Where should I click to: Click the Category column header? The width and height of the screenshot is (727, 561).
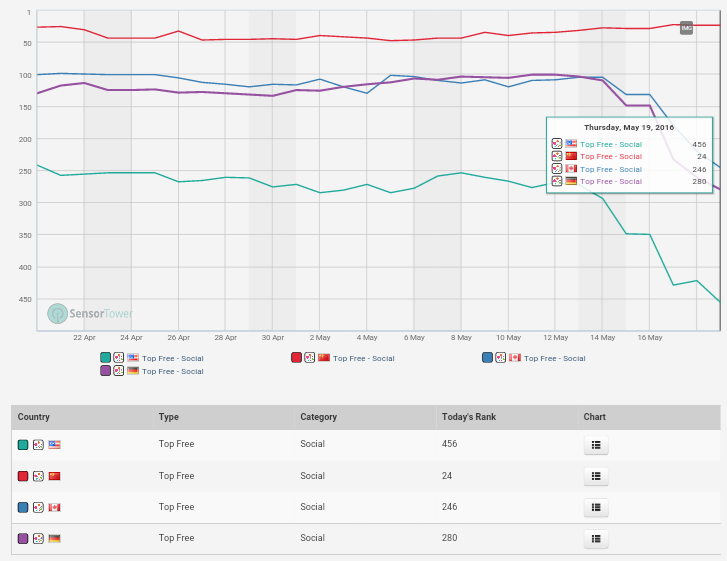(318, 417)
